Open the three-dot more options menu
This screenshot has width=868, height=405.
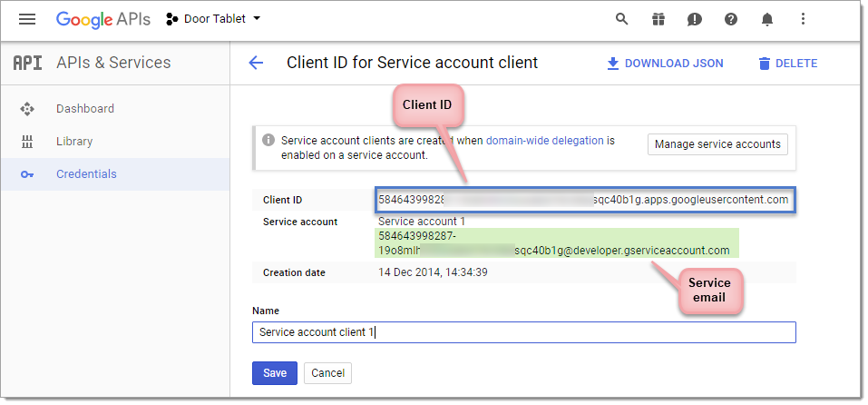(803, 19)
